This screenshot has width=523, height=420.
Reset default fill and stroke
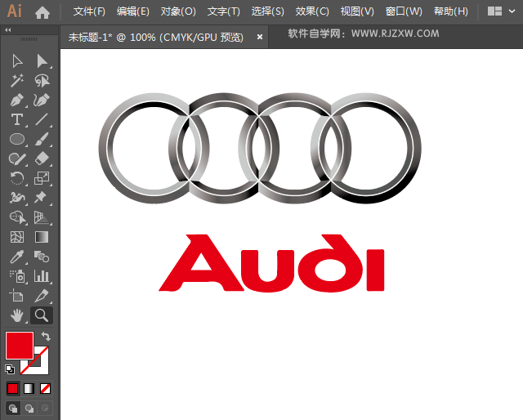point(10,369)
